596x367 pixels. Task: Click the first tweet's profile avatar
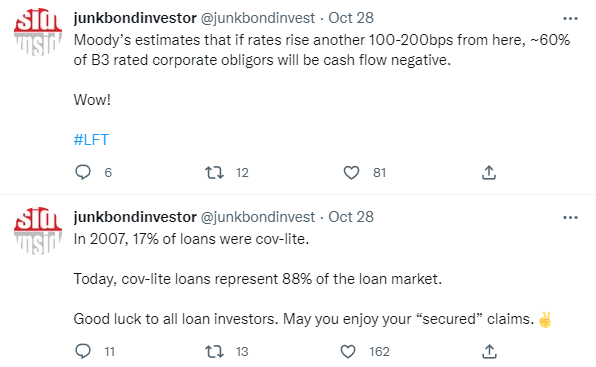pos(38,32)
